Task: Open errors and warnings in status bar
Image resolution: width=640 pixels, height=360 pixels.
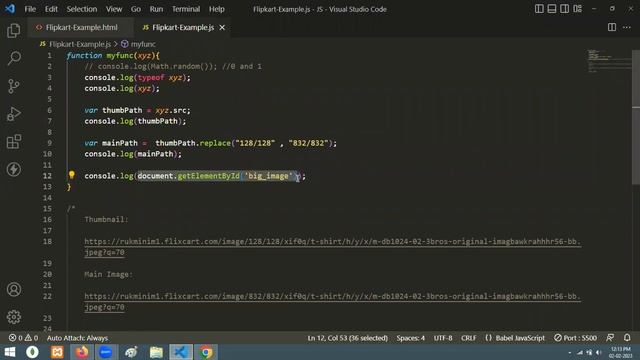Action: (x=24, y=338)
